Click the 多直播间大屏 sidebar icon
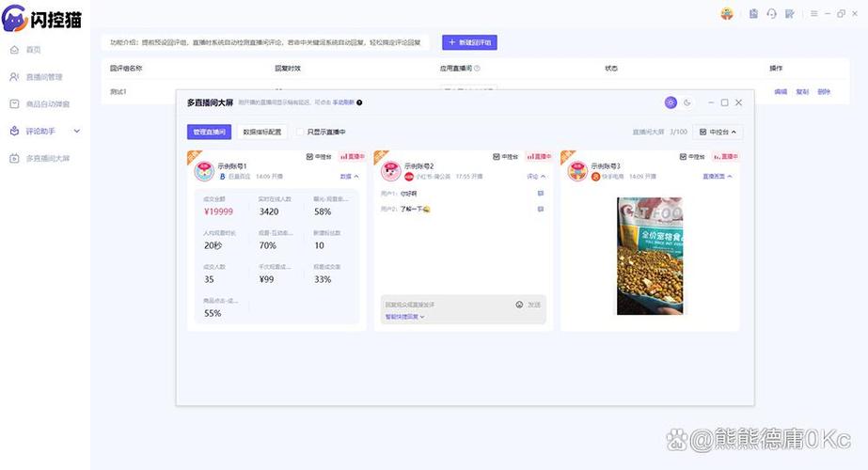868x470 pixels. pos(14,158)
